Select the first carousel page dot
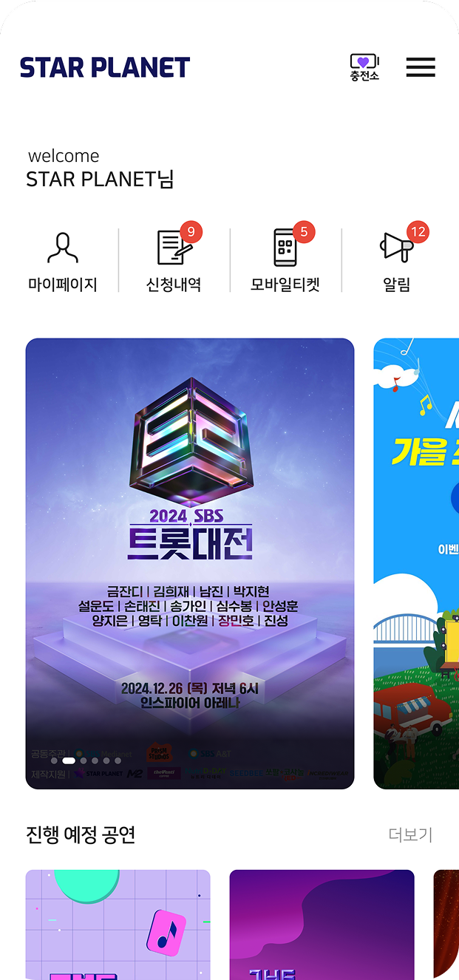459x980 pixels. click(54, 760)
